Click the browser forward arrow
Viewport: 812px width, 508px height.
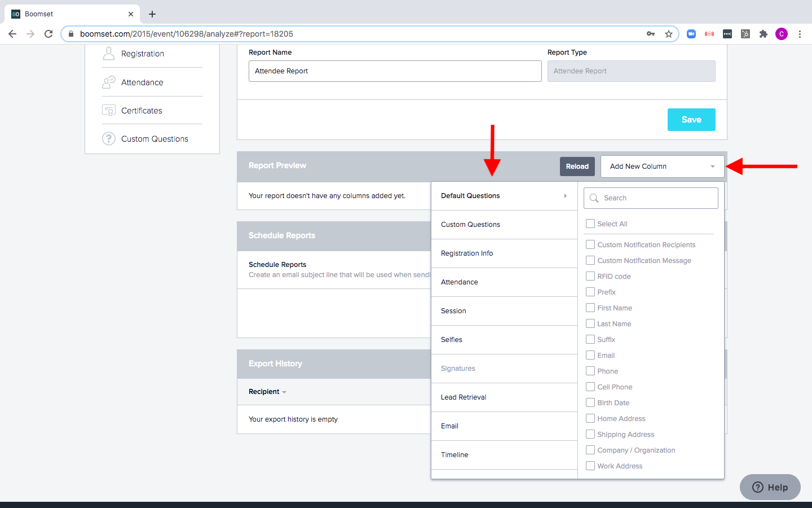pos(30,34)
